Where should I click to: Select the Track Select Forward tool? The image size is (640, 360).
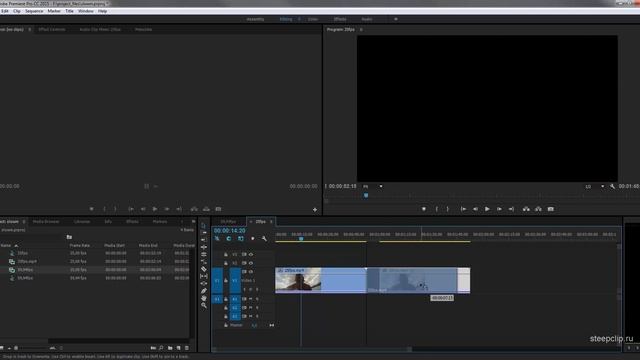click(204, 233)
